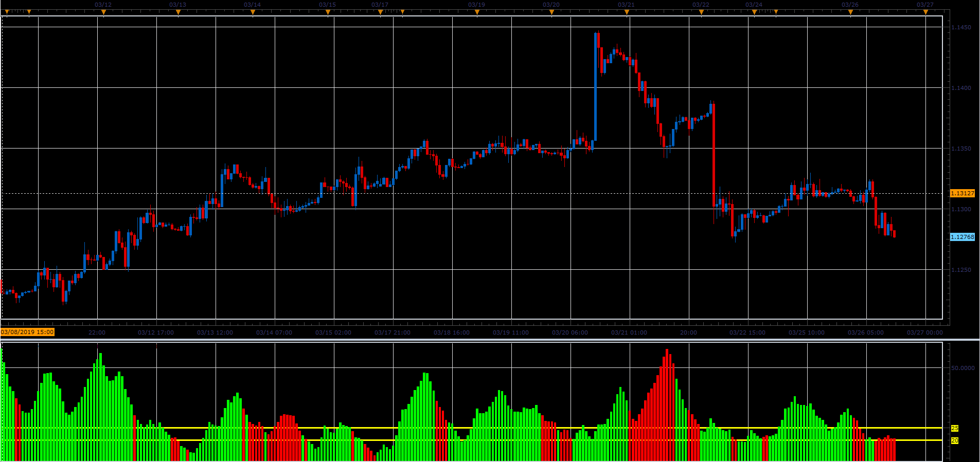
Task: Select the 03/24 date label on the top axis
Action: pyautogui.click(x=754, y=5)
